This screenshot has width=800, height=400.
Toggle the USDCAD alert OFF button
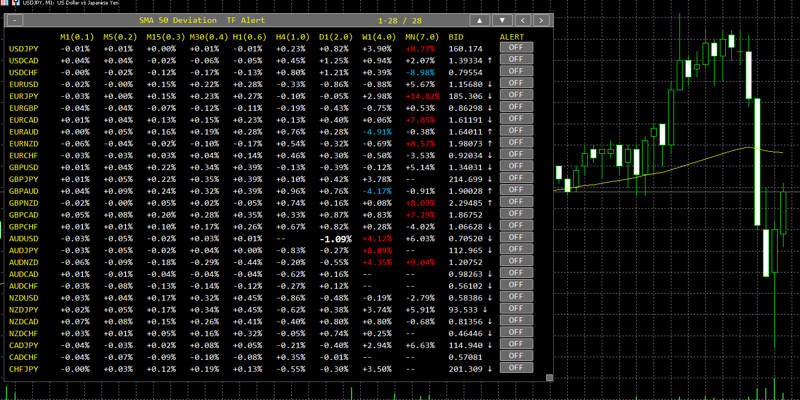coord(516,59)
